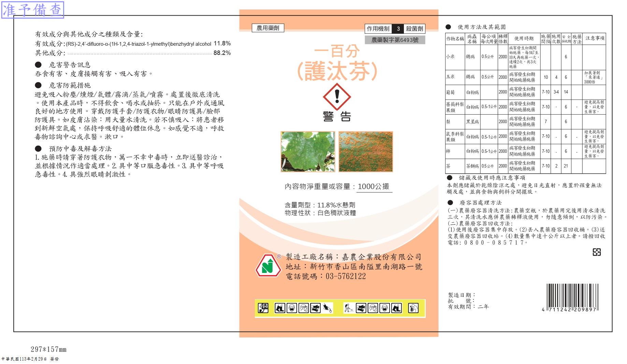
Task: Click the GHS exclamation mark hazard diamond
Action: [337, 97]
